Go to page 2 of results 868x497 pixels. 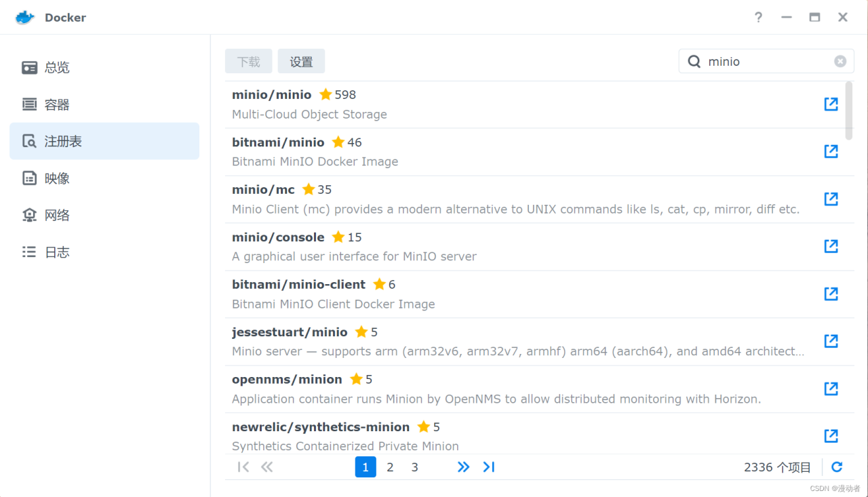390,466
